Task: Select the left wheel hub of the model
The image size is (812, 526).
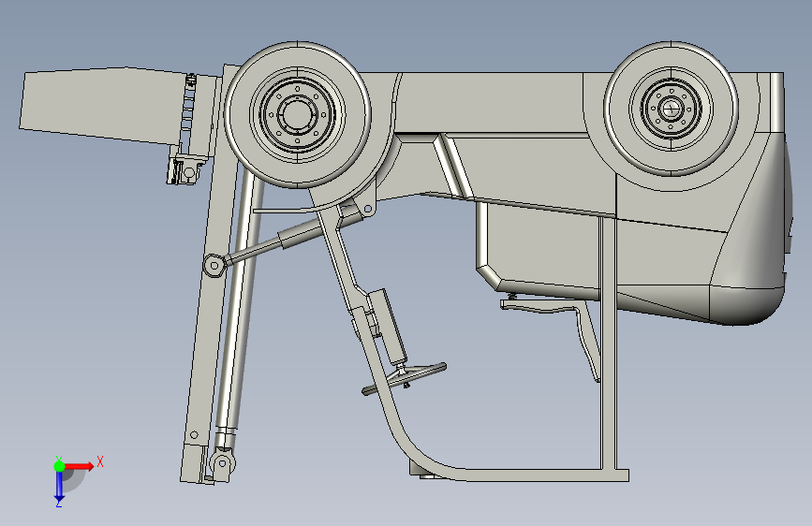Action: [x=297, y=114]
